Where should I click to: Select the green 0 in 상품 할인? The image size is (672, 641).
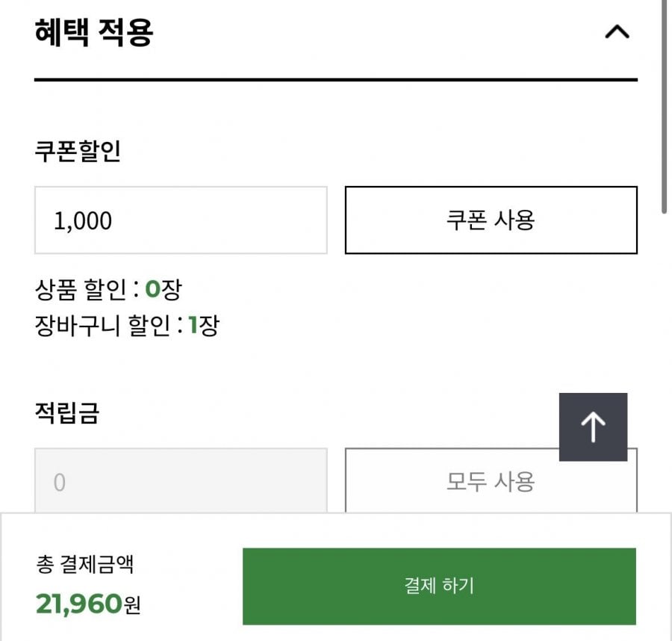tap(153, 289)
